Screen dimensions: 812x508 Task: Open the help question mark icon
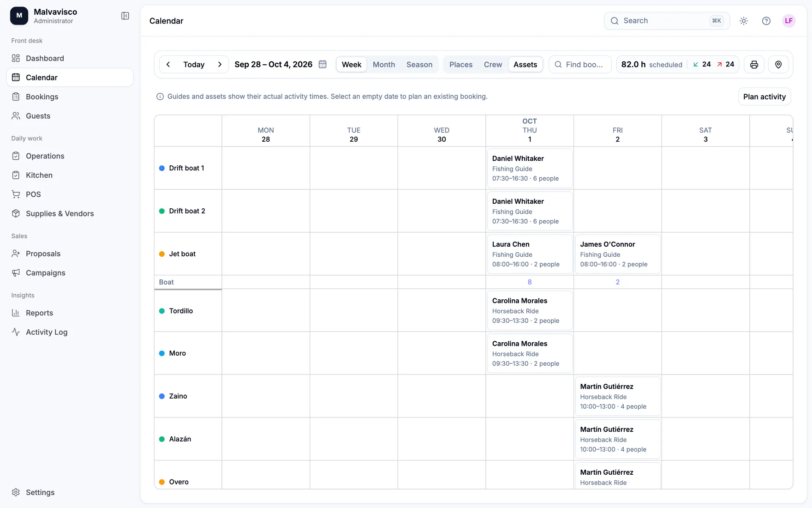(x=766, y=21)
